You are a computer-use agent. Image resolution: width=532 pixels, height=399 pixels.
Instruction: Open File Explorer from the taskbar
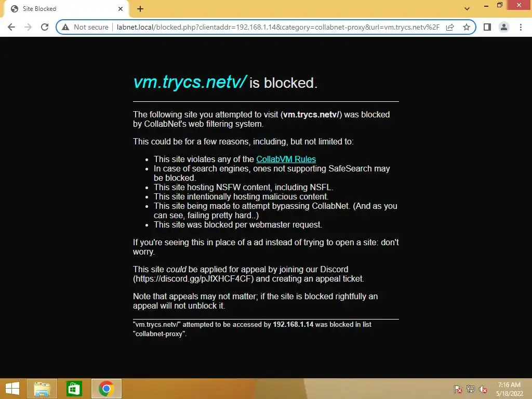[42, 389]
